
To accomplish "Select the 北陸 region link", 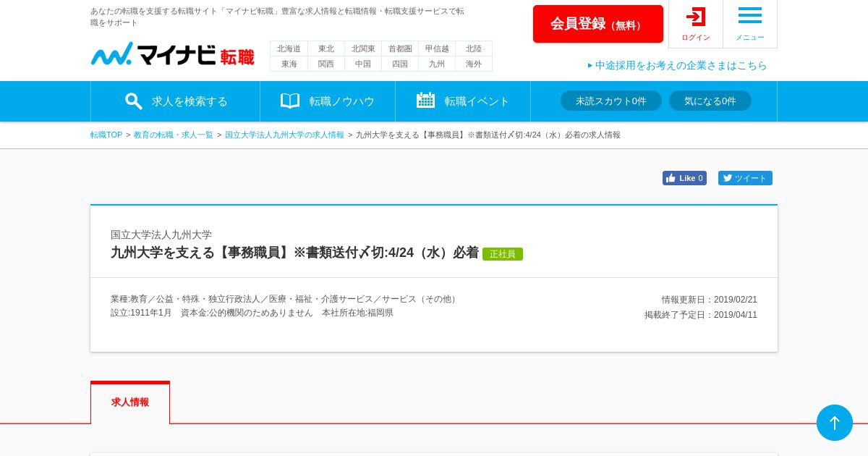I will tap(474, 48).
